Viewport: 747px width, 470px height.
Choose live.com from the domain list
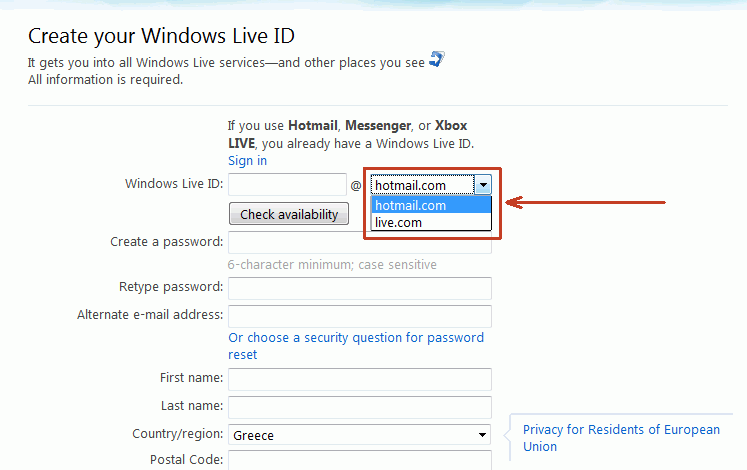point(431,222)
